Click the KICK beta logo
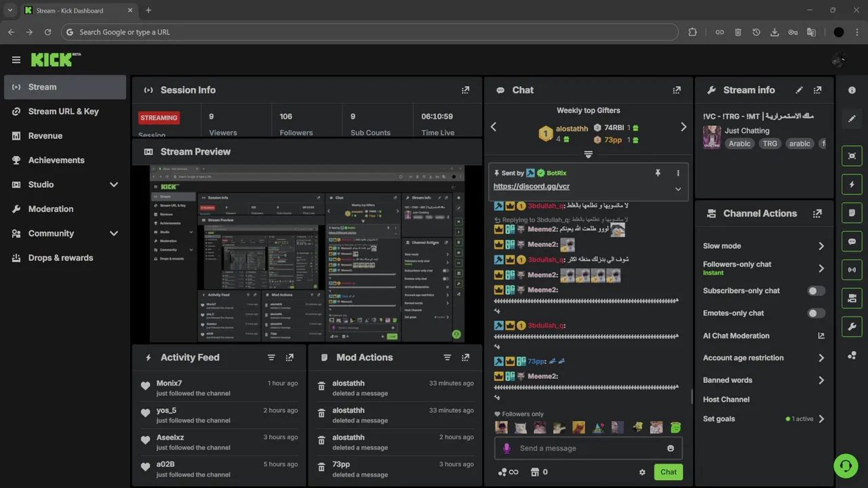This screenshot has height=488, width=868. click(56, 60)
